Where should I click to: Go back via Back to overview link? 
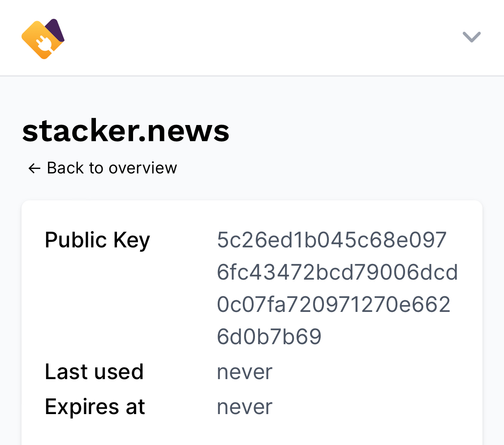(x=112, y=168)
